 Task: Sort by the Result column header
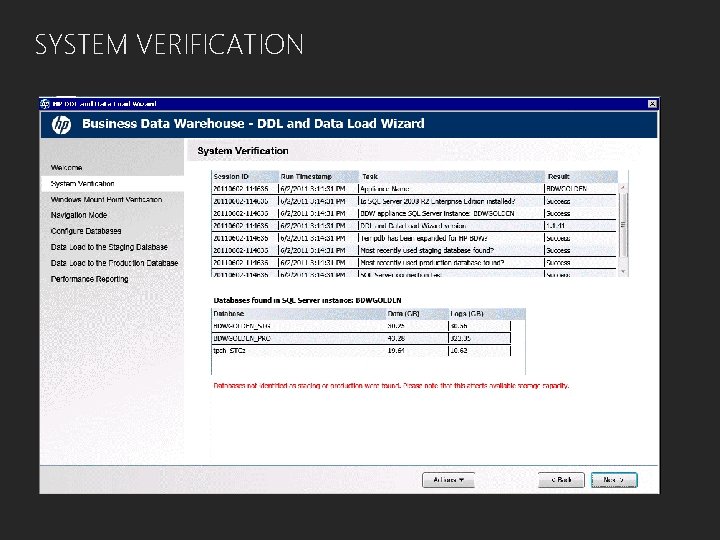581,176
